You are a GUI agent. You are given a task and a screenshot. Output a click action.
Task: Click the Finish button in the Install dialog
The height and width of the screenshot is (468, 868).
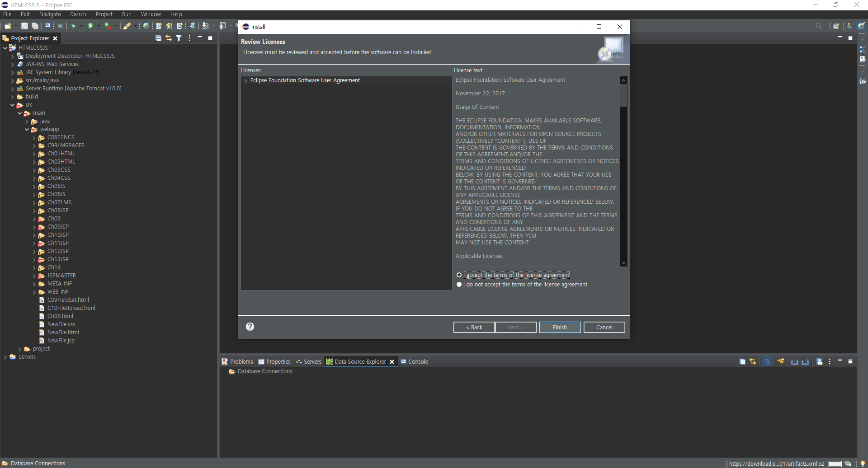[560, 328]
